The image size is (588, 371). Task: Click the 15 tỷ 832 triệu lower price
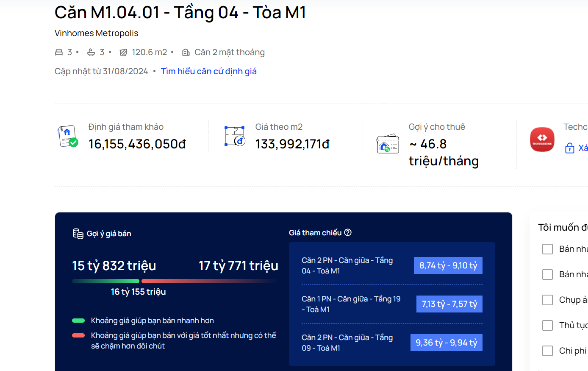(x=114, y=266)
